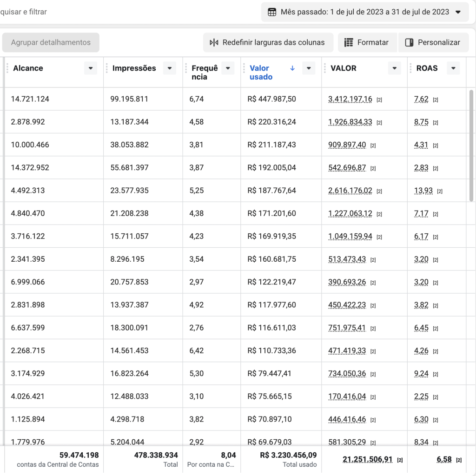Expand the Frequência column options arrow
Screen dimensions: 476x476
pos(228,68)
